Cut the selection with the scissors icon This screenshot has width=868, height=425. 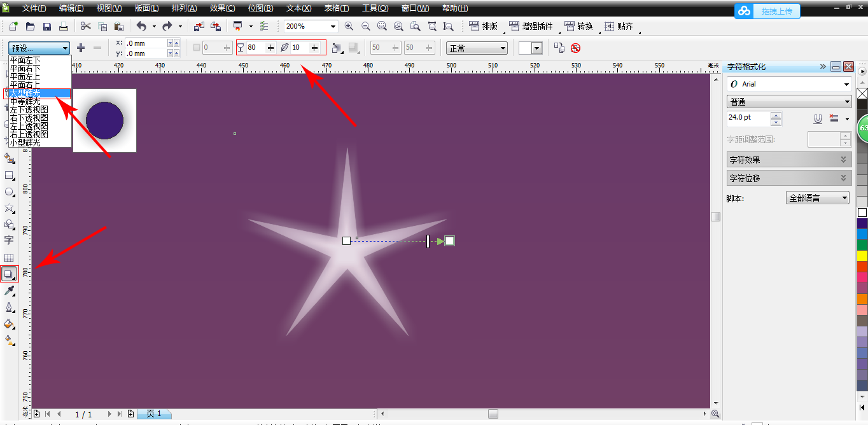[86, 27]
